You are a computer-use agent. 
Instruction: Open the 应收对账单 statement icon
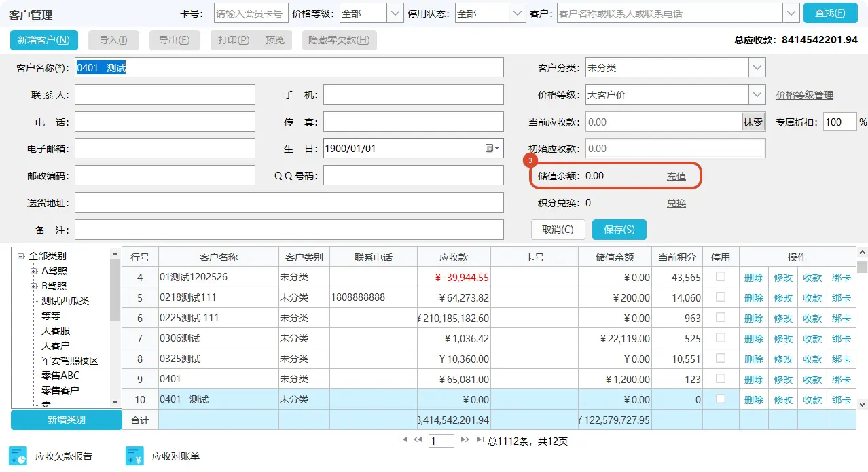[135, 456]
